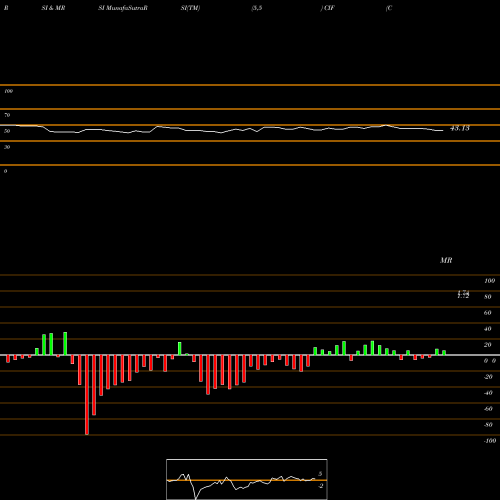Click the '5' label inside the mini chart

tap(320, 474)
